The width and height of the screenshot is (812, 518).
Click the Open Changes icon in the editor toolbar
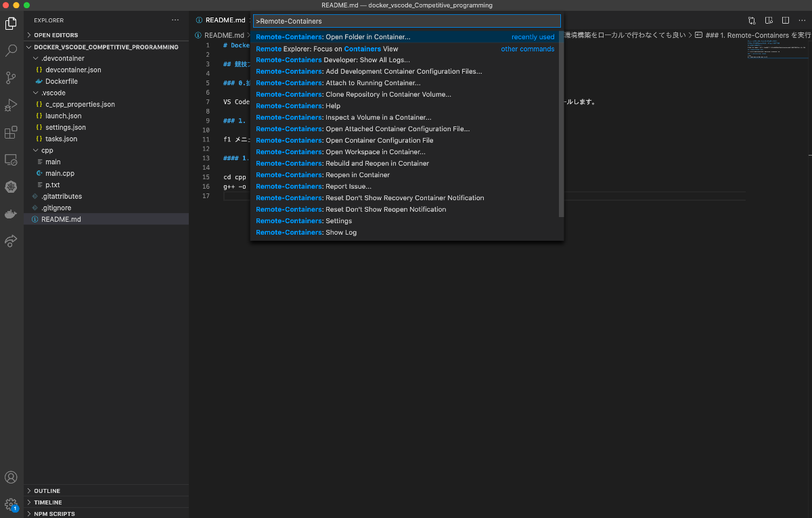click(x=752, y=20)
